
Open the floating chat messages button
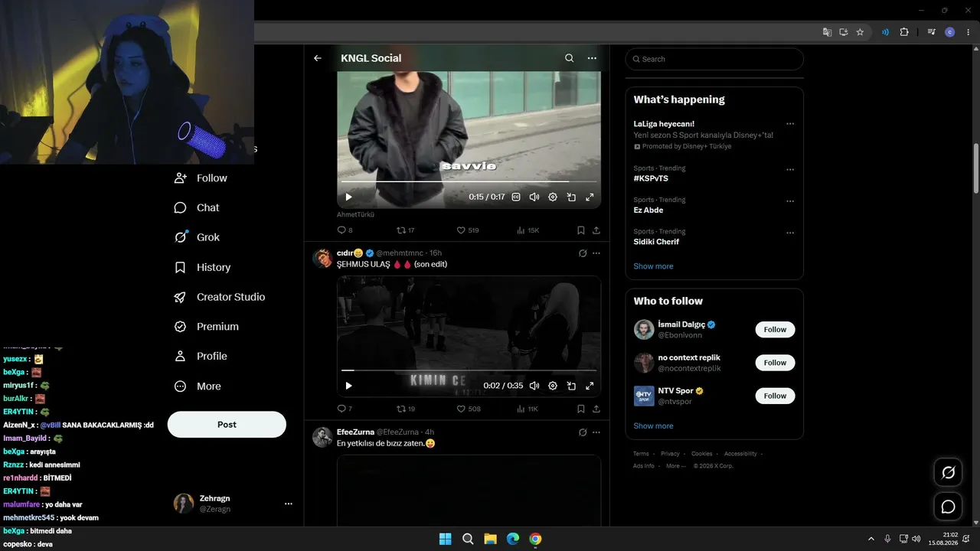pyautogui.click(x=948, y=507)
